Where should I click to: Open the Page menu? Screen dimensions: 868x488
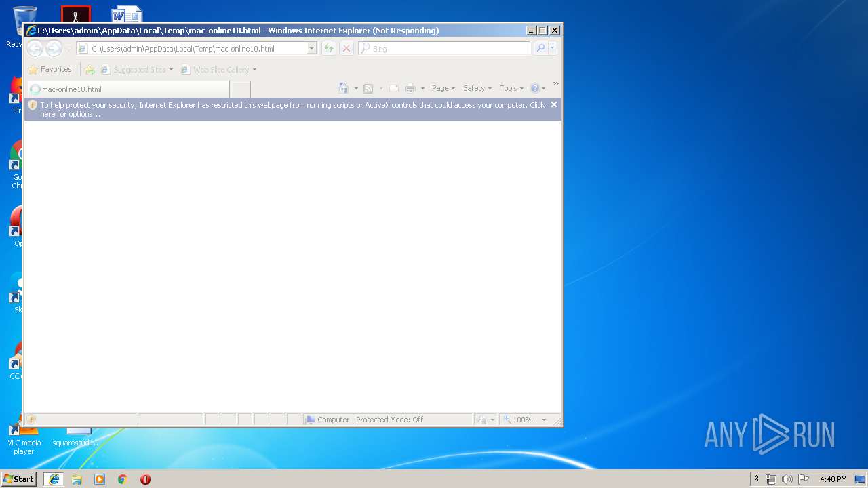443,88
